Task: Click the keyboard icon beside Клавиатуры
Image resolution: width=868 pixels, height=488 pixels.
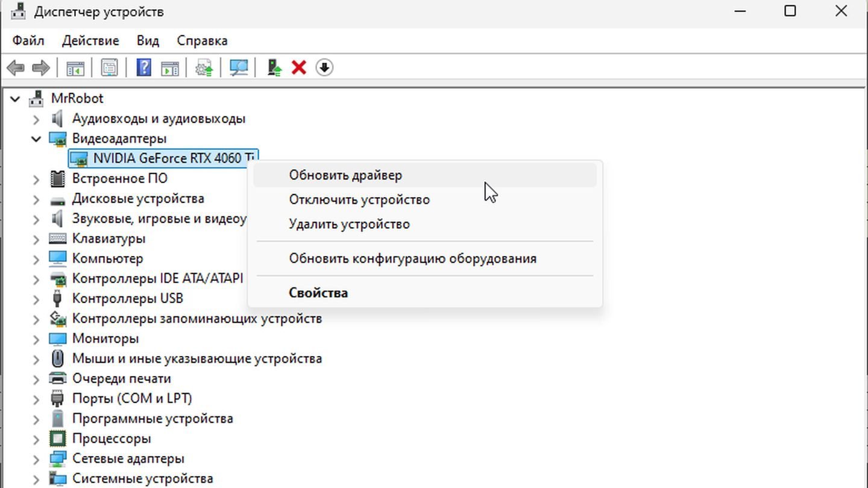Action: 57,239
